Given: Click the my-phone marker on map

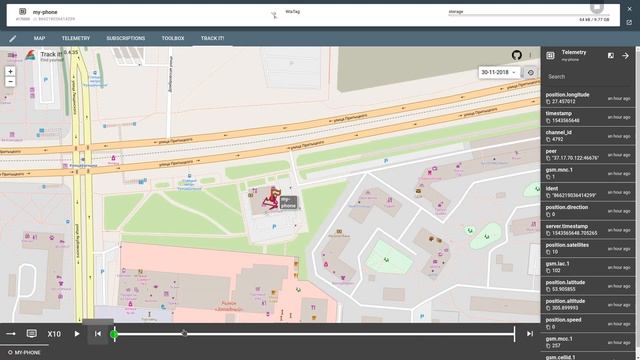Looking at the screenshot, I should [x=288, y=202].
